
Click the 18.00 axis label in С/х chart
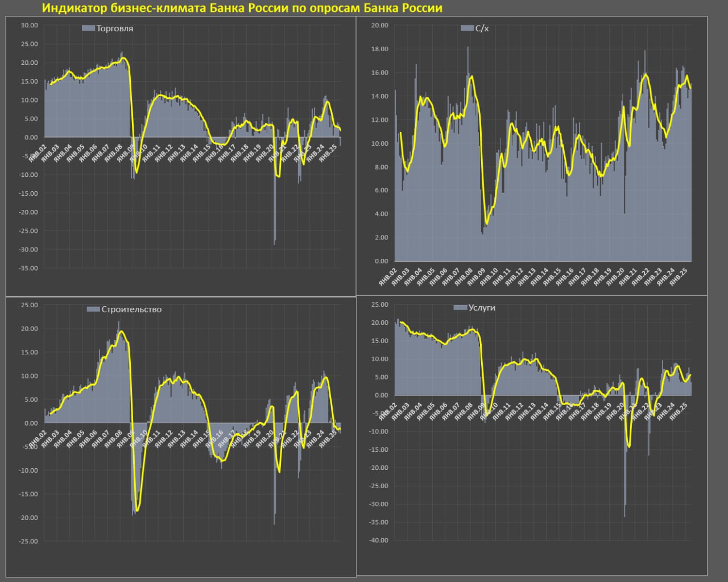[x=379, y=49]
